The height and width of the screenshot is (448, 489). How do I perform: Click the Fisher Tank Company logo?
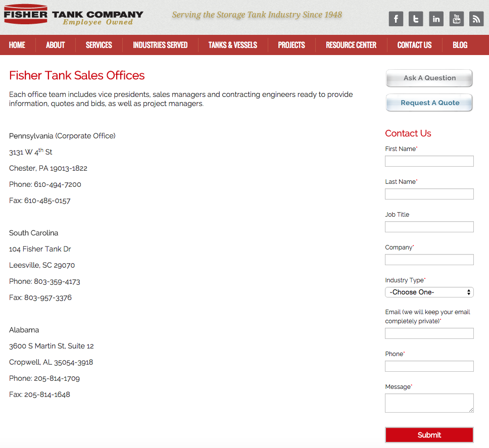pos(73,15)
